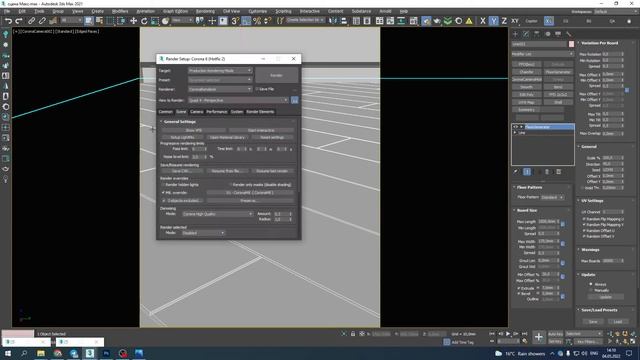
Task: Open the Modify panel icon
Action: click(526, 34)
